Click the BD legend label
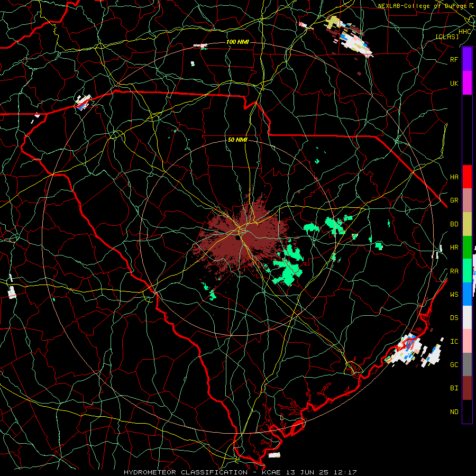 454,224
